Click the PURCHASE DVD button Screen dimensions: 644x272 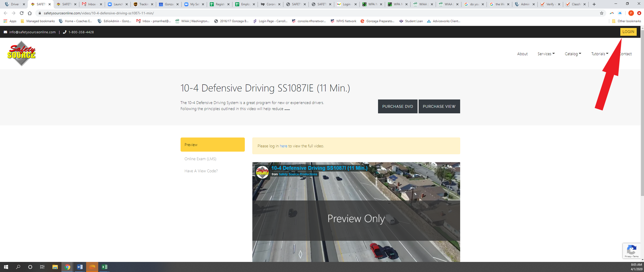397,106
